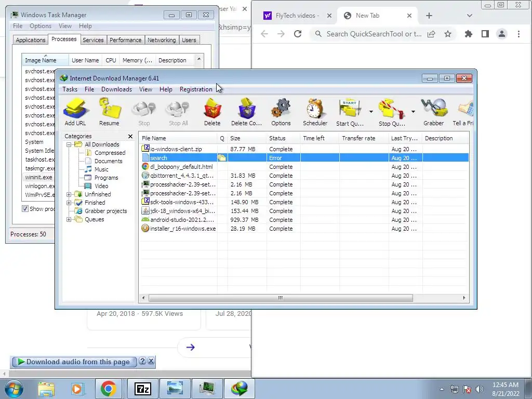The height and width of the screenshot is (399, 532).
Task: Select the Compressed category
Action: (110, 153)
